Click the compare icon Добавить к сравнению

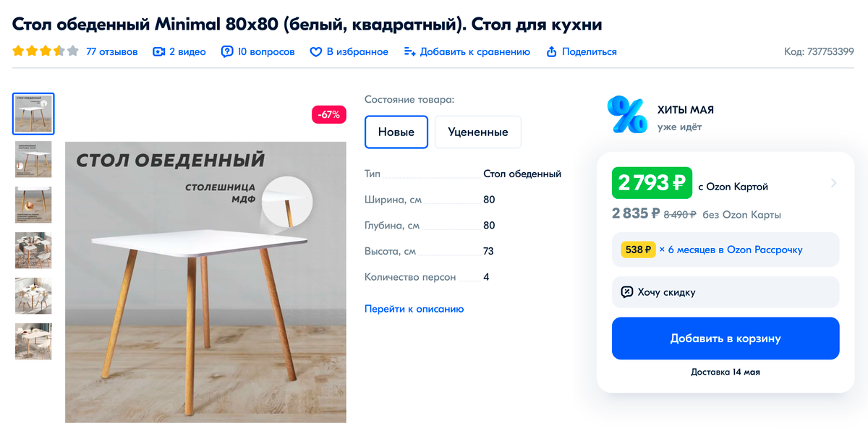point(409,52)
